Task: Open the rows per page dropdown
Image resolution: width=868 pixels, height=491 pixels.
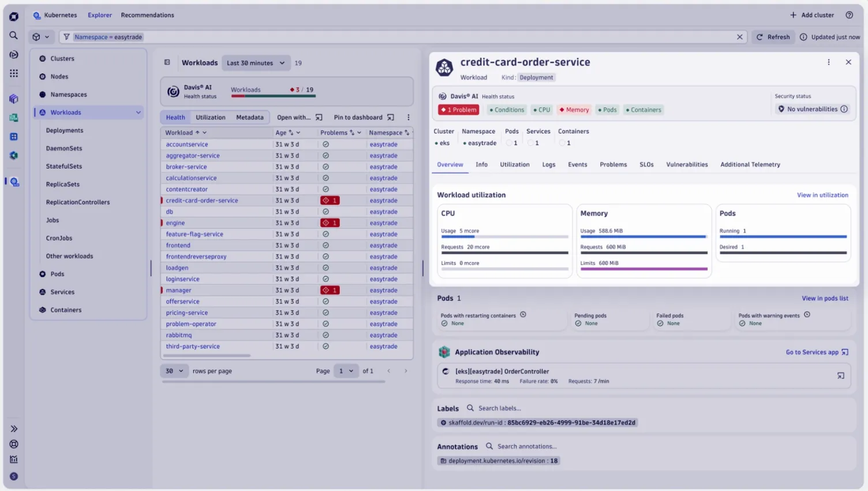Action: pos(174,371)
